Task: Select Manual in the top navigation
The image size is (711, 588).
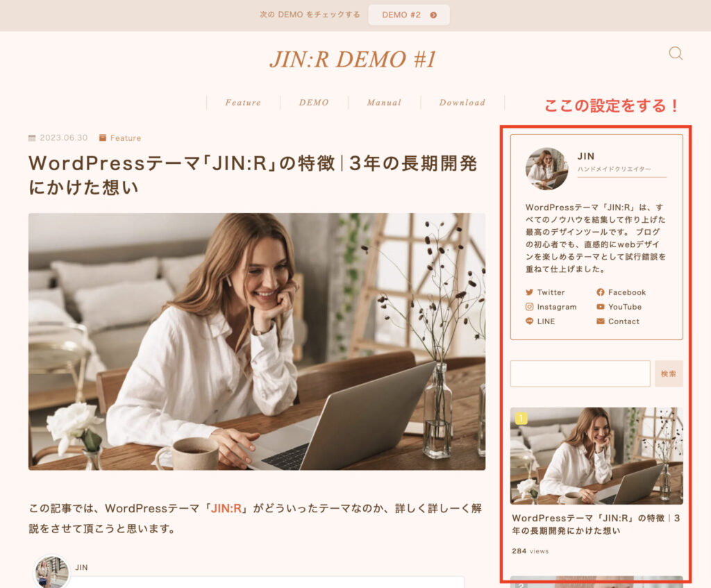Action: tap(384, 103)
